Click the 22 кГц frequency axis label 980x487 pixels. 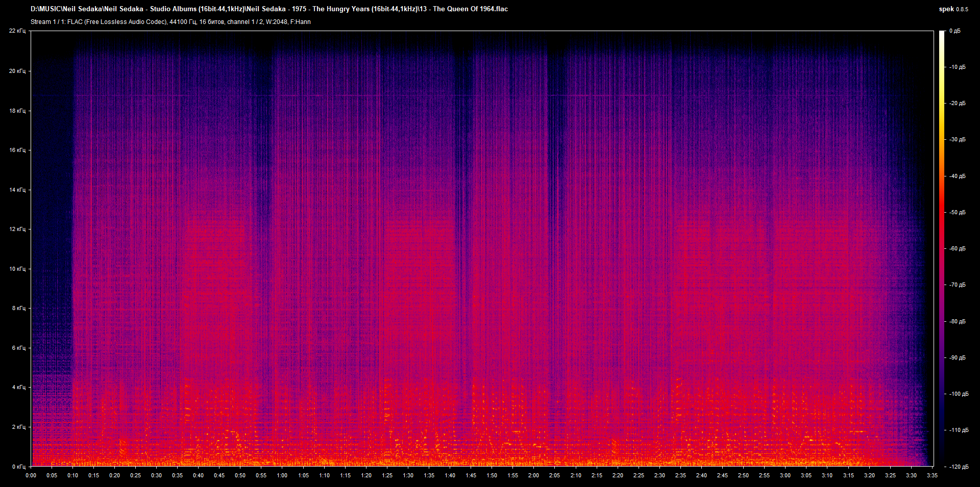click(x=17, y=31)
